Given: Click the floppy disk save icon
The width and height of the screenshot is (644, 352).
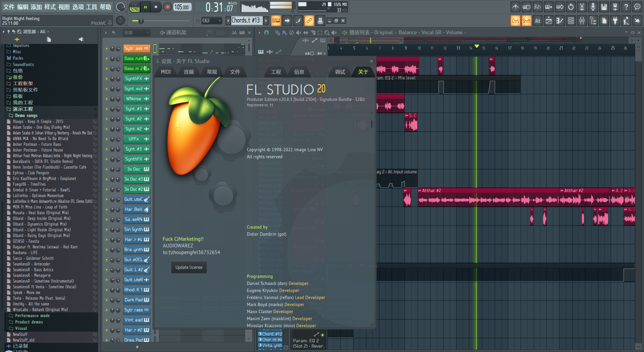Looking at the screenshot, I should pos(604,7).
